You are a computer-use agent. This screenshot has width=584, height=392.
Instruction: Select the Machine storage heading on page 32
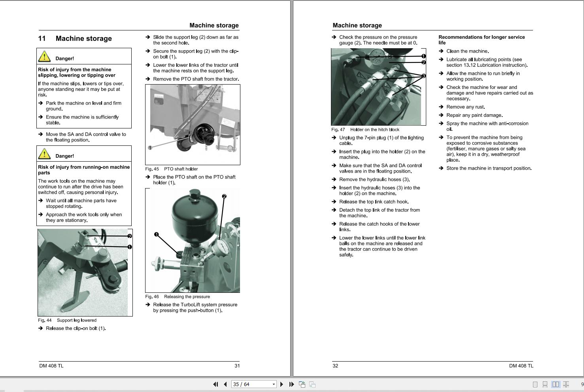pos(357,25)
